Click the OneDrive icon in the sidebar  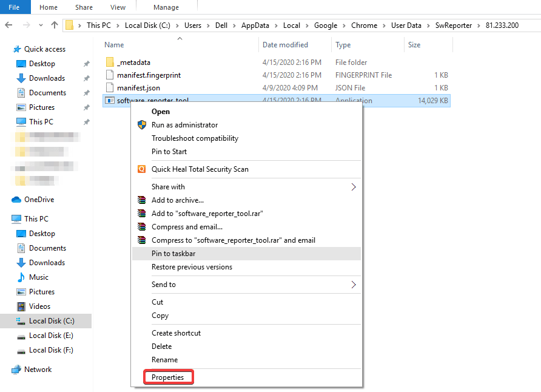16,199
